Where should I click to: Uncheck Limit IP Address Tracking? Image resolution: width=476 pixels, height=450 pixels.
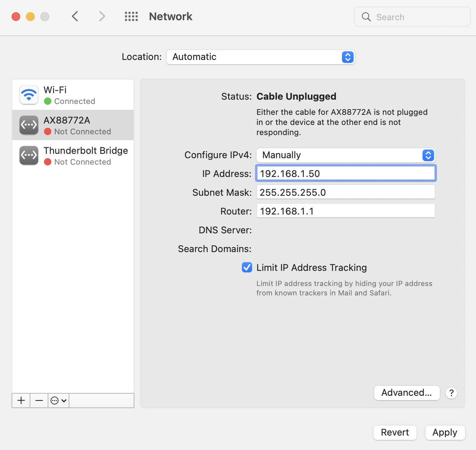click(x=247, y=267)
